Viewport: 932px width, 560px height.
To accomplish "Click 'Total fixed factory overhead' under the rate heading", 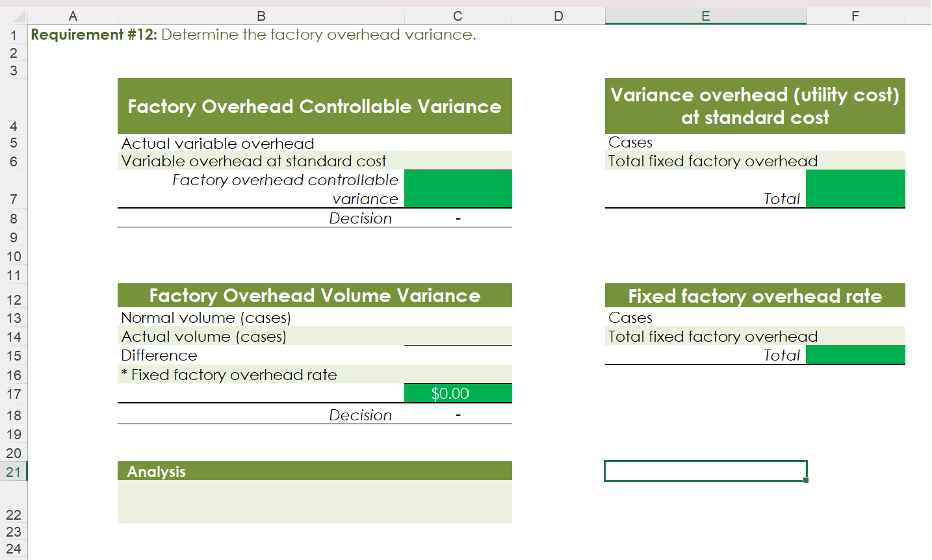I will click(713, 337).
